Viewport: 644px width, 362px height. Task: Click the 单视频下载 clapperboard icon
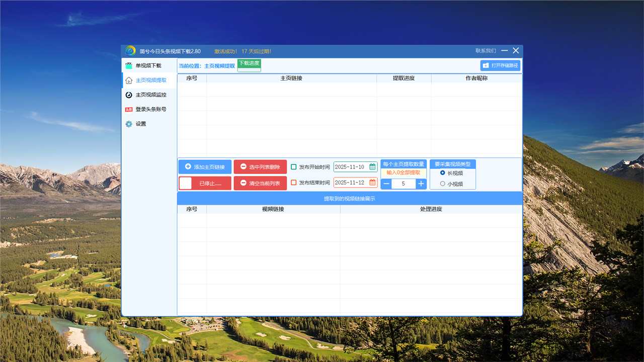pos(129,65)
